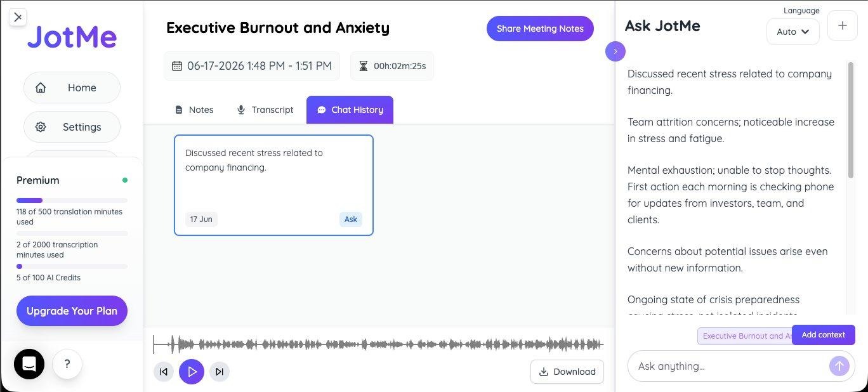868x392 pixels.
Task: Click the Team attrition concerns paragraph
Action: [x=731, y=130]
